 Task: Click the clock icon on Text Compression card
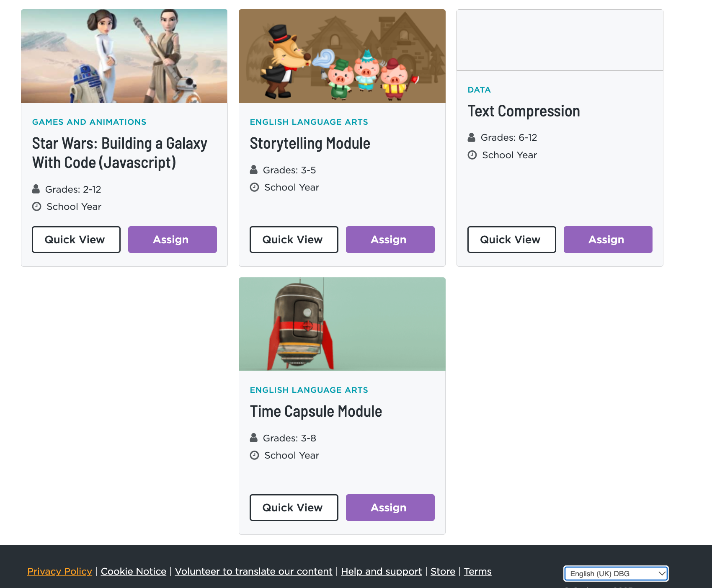click(x=472, y=155)
